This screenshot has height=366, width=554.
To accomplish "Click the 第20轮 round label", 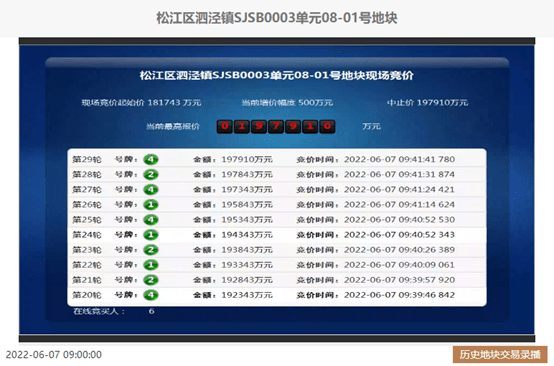I will pos(87,295).
